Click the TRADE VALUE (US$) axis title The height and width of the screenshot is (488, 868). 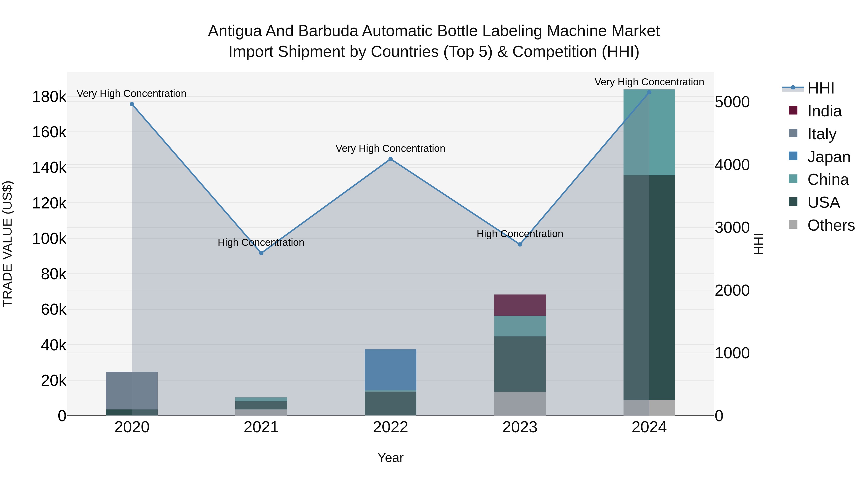7,244
